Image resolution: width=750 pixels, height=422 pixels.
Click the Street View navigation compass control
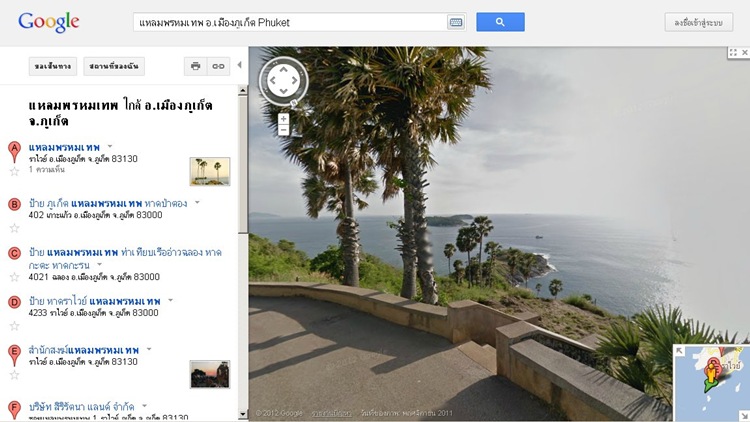tap(283, 81)
